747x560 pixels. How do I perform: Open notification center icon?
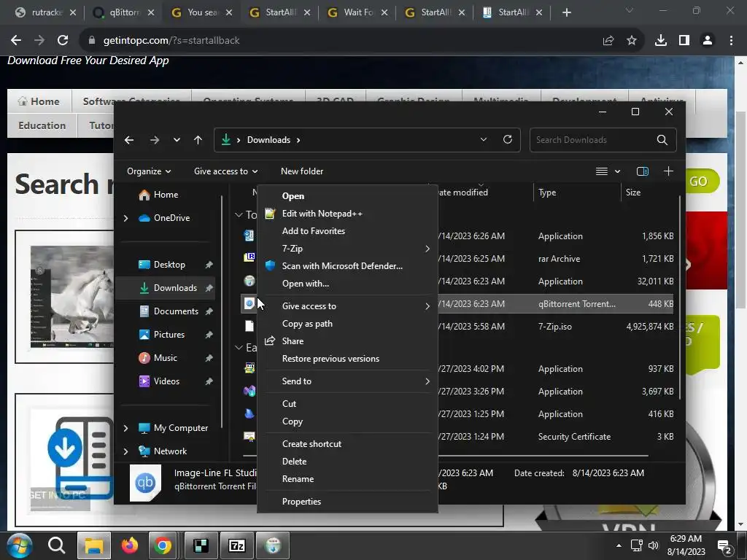[725, 547]
